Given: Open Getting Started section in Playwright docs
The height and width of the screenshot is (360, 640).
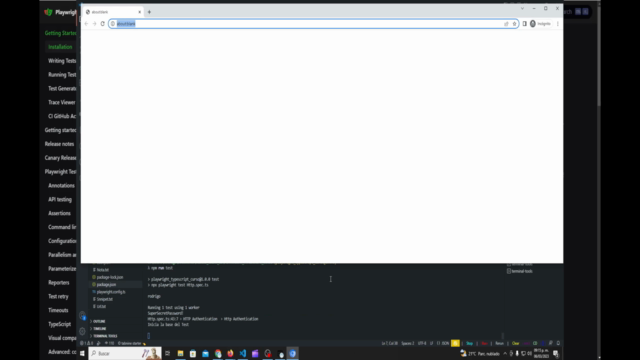Looking at the screenshot, I should (60, 33).
